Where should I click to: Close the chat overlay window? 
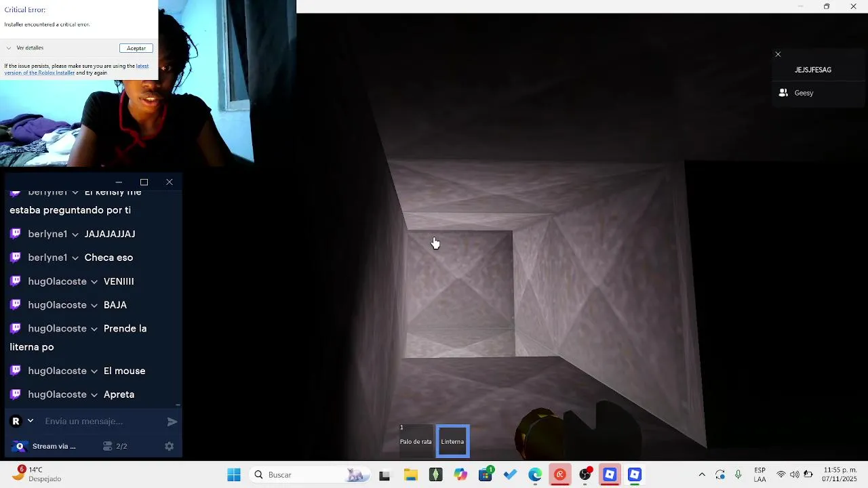click(170, 182)
